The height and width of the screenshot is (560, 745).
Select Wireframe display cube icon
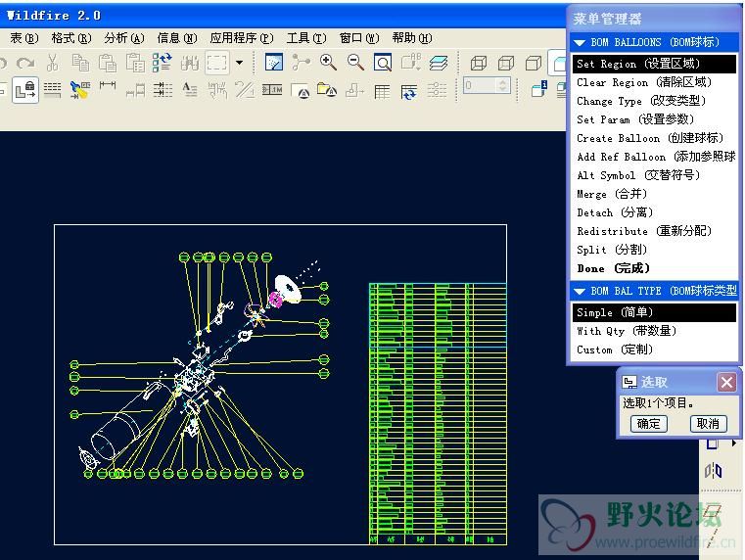479,63
